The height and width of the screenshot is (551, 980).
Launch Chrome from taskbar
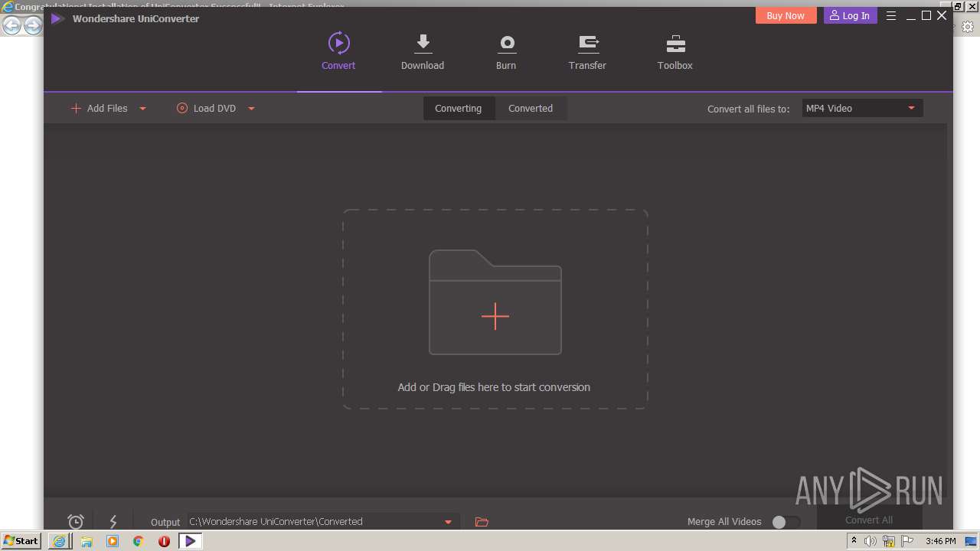pos(139,541)
